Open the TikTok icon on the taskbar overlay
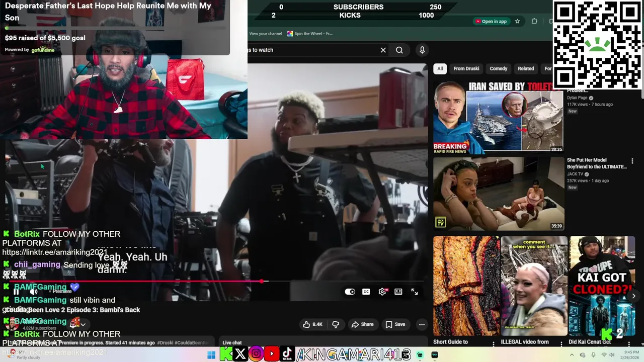Image resolution: width=644 pixels, height=362 pixels. (287, 354)
